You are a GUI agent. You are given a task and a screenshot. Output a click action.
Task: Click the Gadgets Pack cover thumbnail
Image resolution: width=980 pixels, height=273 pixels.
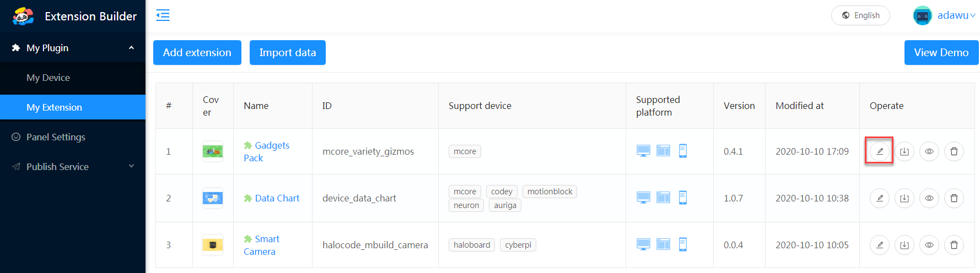(x=213, y=151)
